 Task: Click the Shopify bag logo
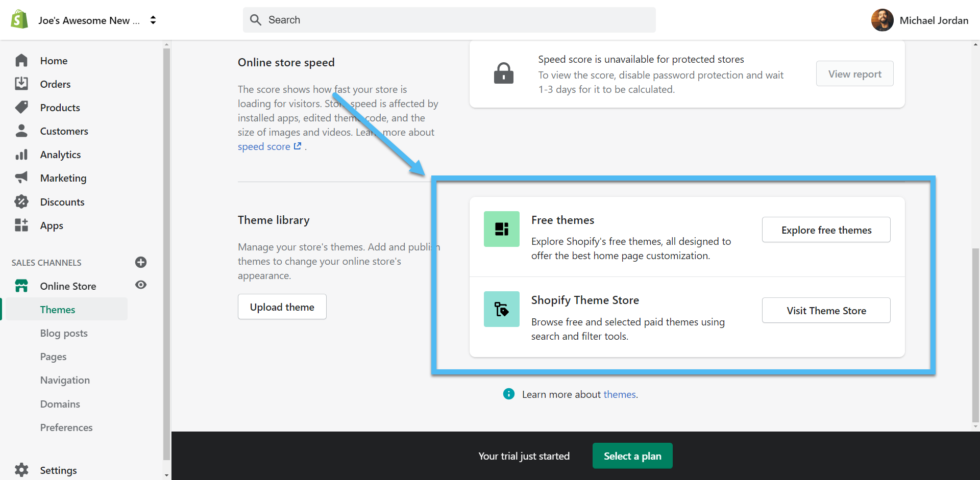19,19
